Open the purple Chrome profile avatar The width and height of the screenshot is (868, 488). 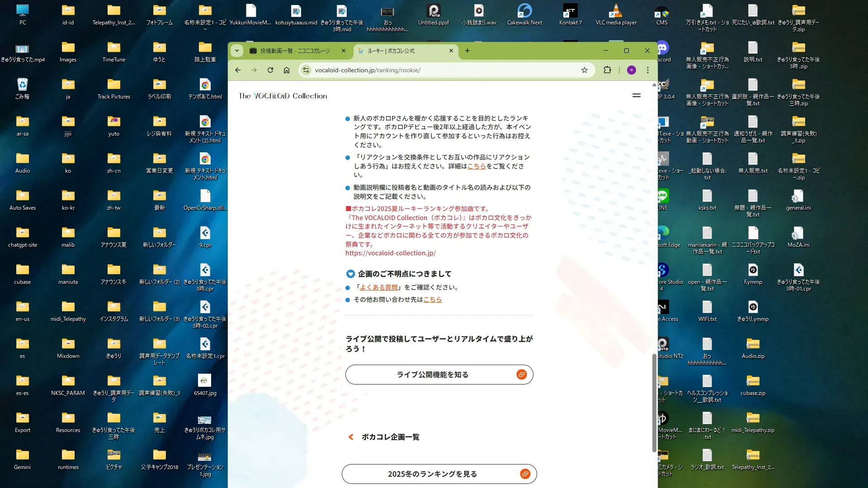pyautogui.click(x=631, y=70)
